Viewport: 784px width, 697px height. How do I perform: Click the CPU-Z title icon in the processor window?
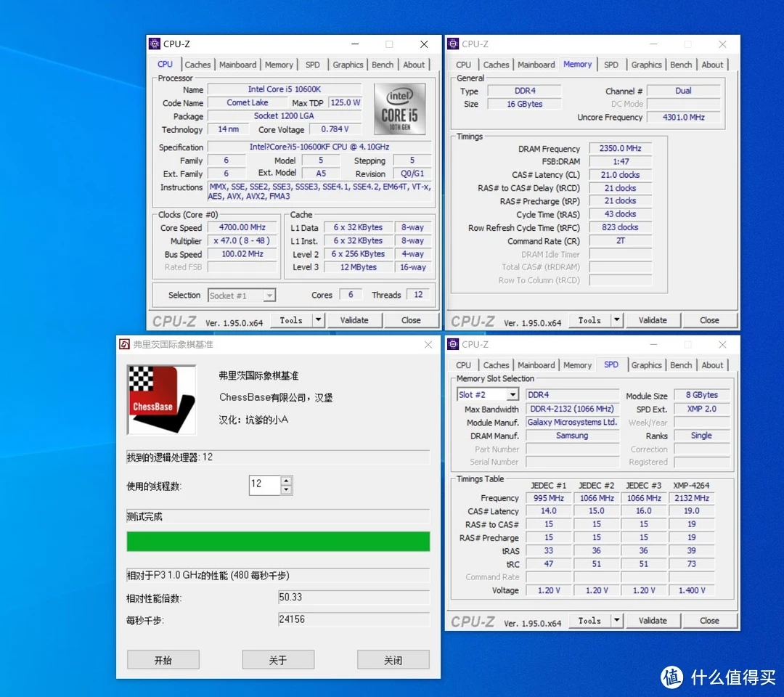point(155,44)
